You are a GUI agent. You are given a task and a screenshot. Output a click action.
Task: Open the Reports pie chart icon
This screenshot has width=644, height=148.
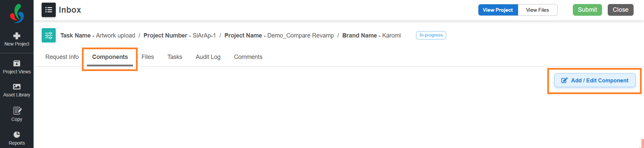coord(17,135)
